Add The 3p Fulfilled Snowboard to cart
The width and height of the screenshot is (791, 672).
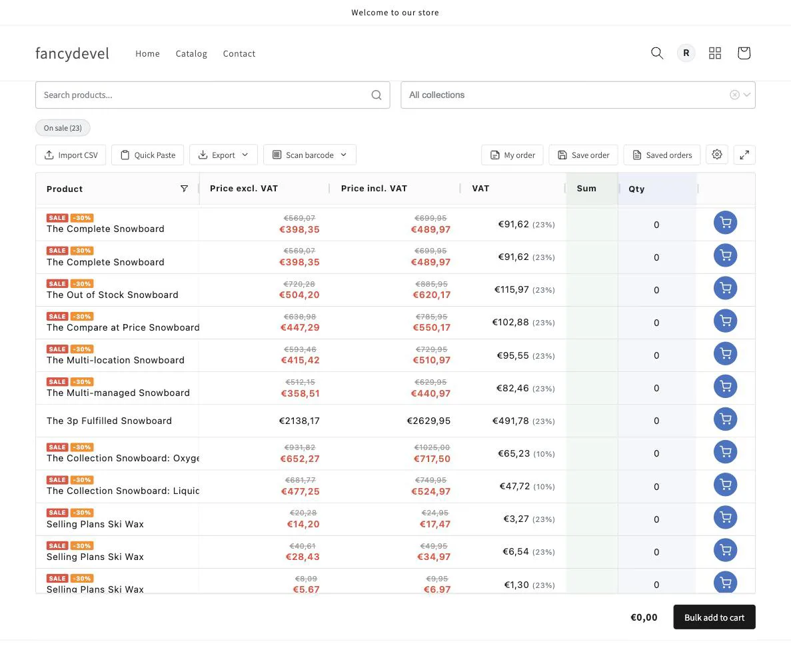click(x=725, y=419)
